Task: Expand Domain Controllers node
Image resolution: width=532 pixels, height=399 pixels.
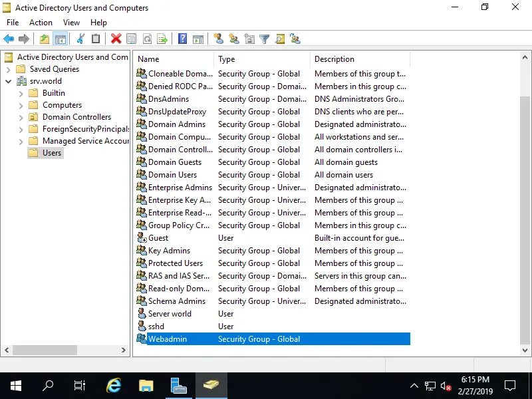Action: pos(21,118)
